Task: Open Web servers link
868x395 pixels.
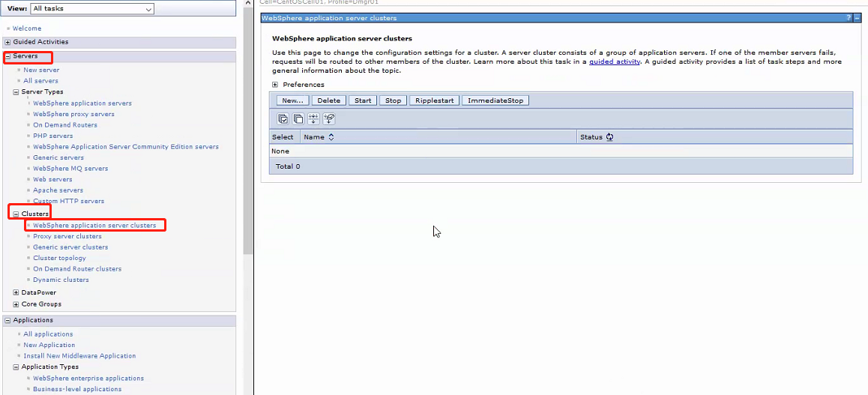Action: [52, 180]
